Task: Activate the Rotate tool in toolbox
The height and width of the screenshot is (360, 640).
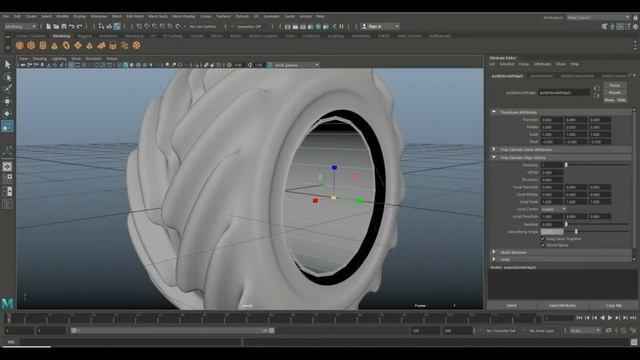Action: coord(7,113)
